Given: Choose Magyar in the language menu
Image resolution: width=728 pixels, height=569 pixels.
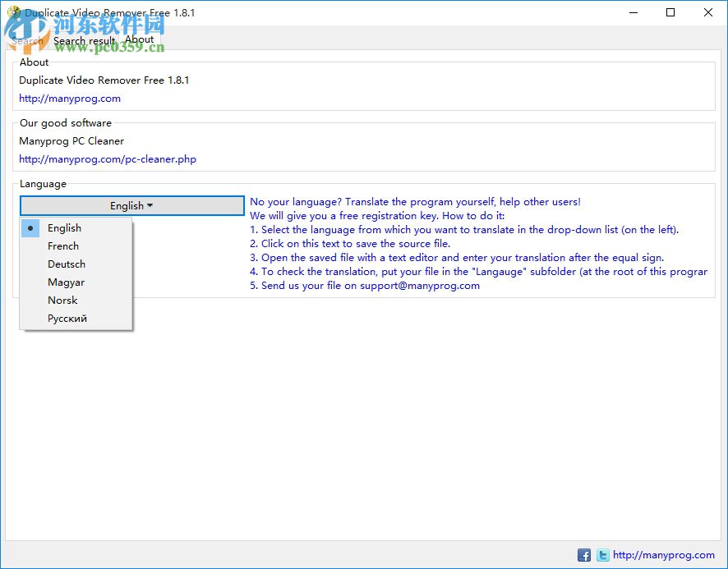Looking at the screenshot, I should click(x=66, y=282).
